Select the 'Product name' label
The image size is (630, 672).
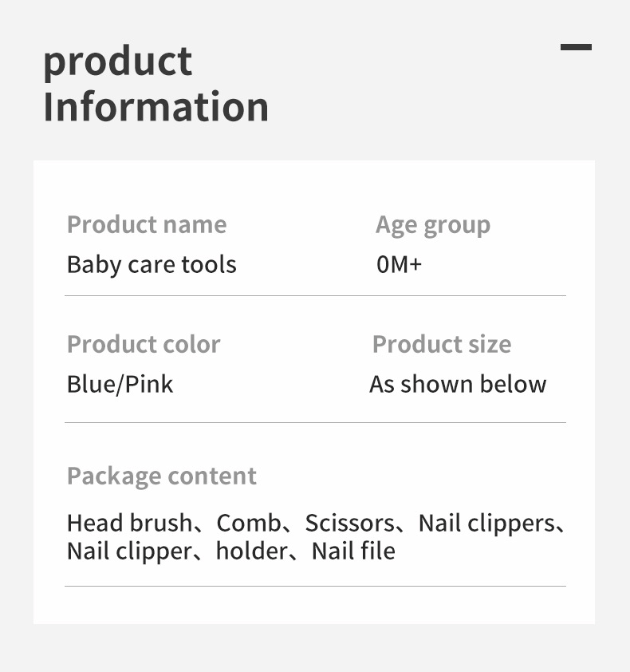coord(147,224)
